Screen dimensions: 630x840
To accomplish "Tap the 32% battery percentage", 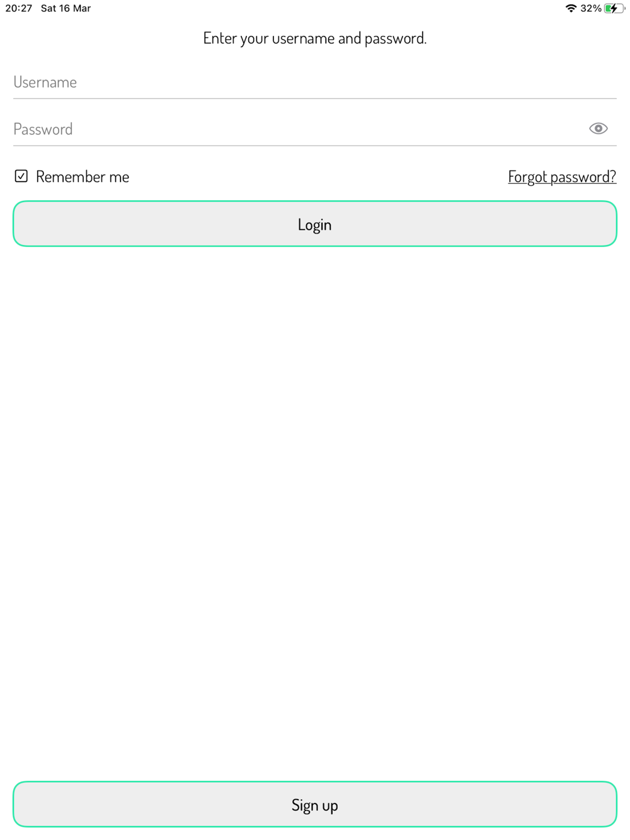I will pos(591,8).
